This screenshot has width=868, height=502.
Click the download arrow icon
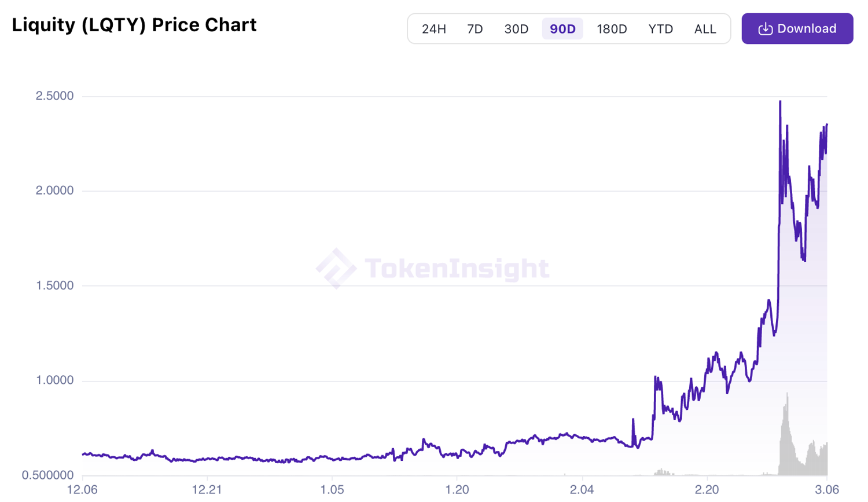[765, 29]
